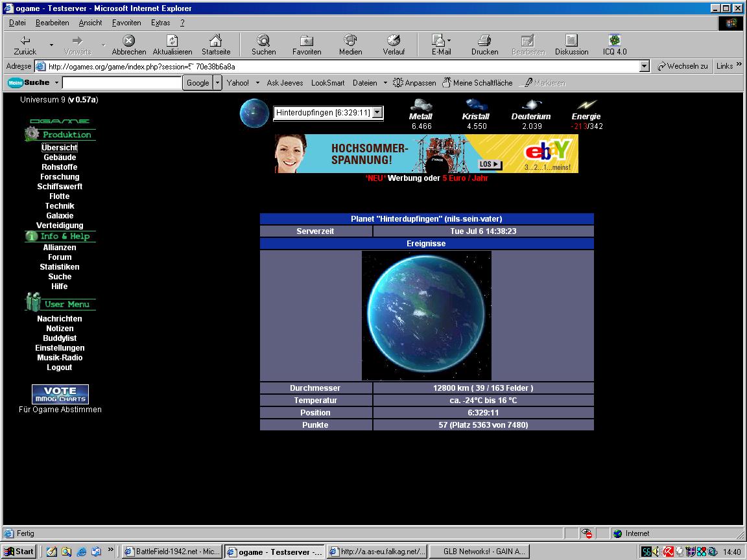Open the Galaxie link in sidebar

(60, 216)
